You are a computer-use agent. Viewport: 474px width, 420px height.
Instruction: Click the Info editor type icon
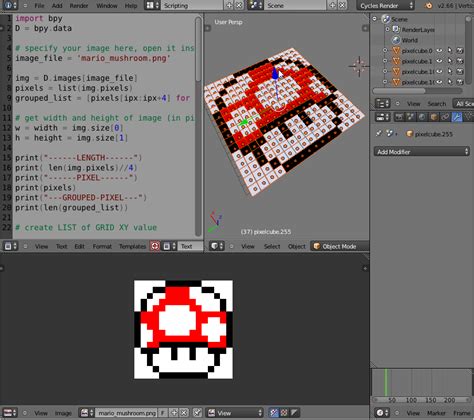(10, 5)
